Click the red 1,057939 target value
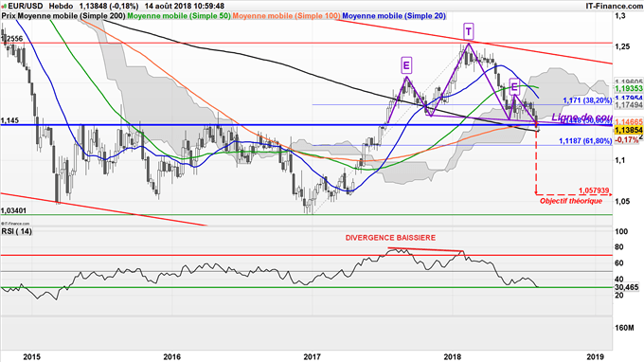The image size is (644, 362). [594, 190]
